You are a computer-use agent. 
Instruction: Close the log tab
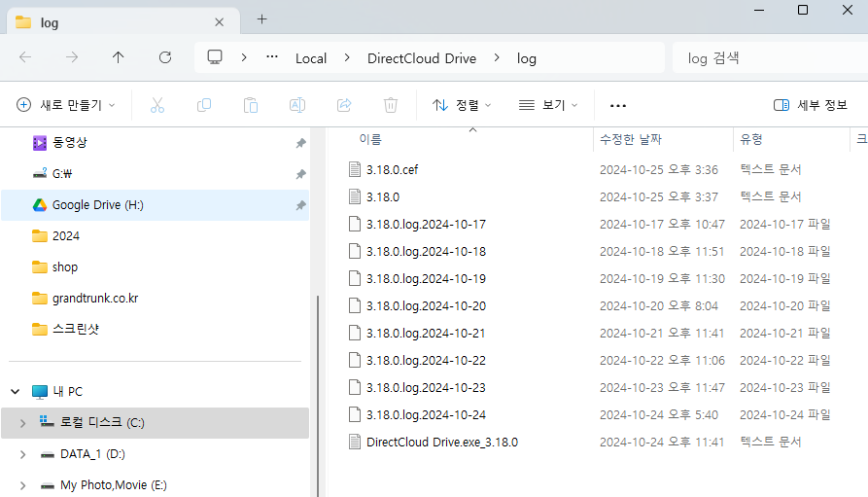(220, 22)
